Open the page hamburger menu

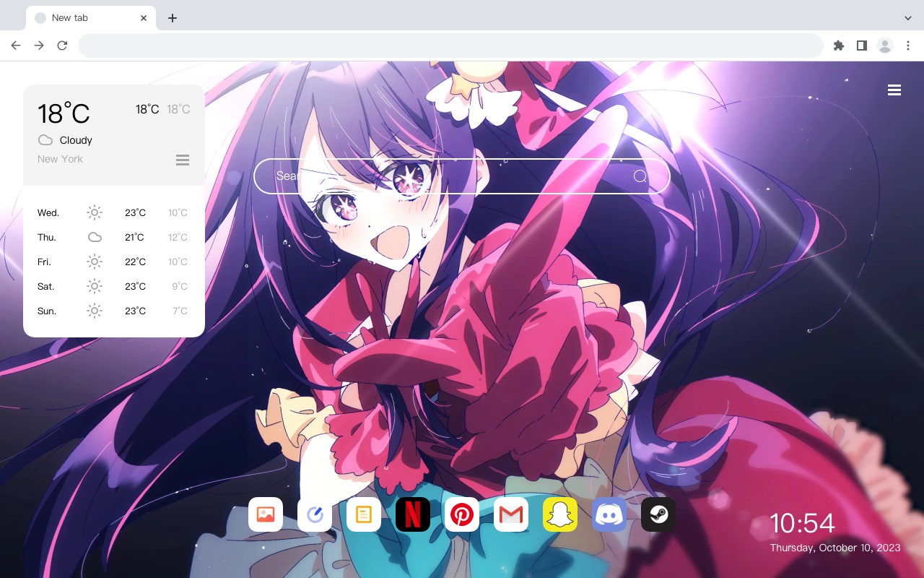coord(894,90)
